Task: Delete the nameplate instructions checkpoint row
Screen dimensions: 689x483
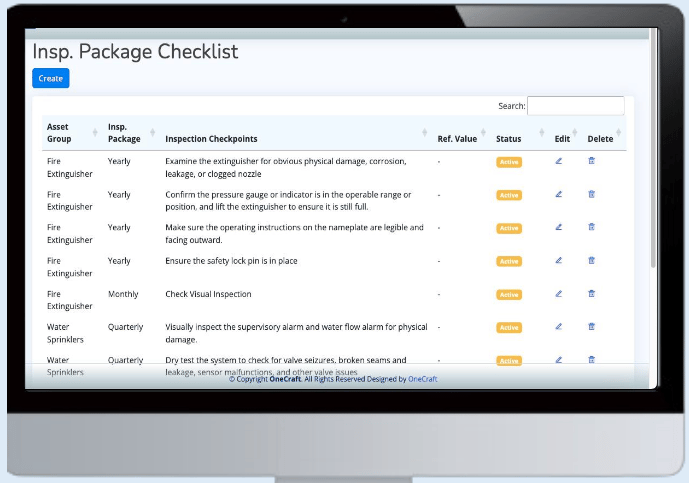Action: pyautogui.click(x=591, y=227)
